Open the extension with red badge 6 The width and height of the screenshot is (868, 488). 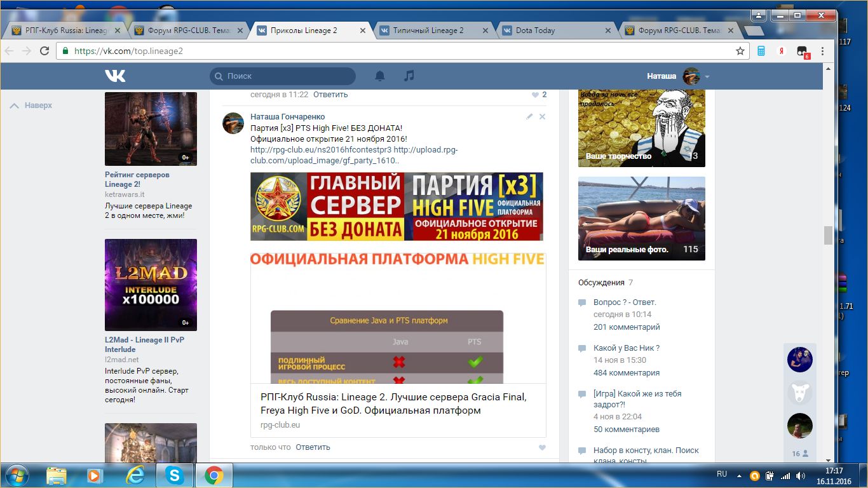(803, 51)
